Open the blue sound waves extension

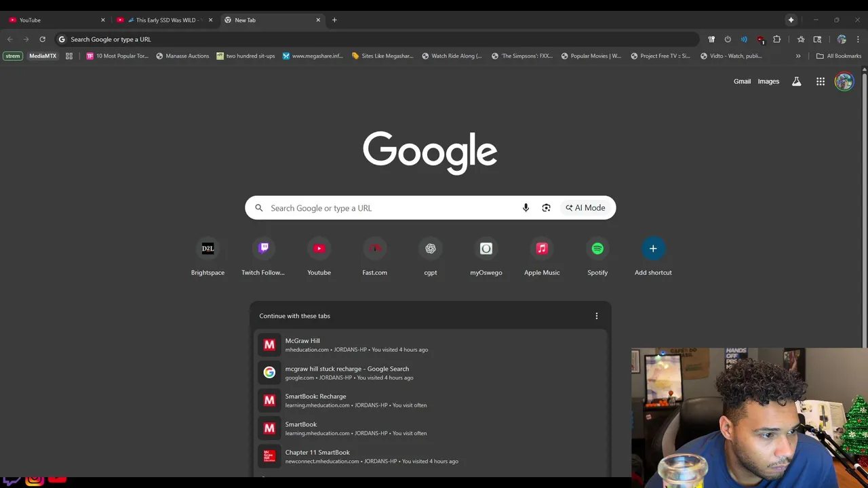point(744,39)
